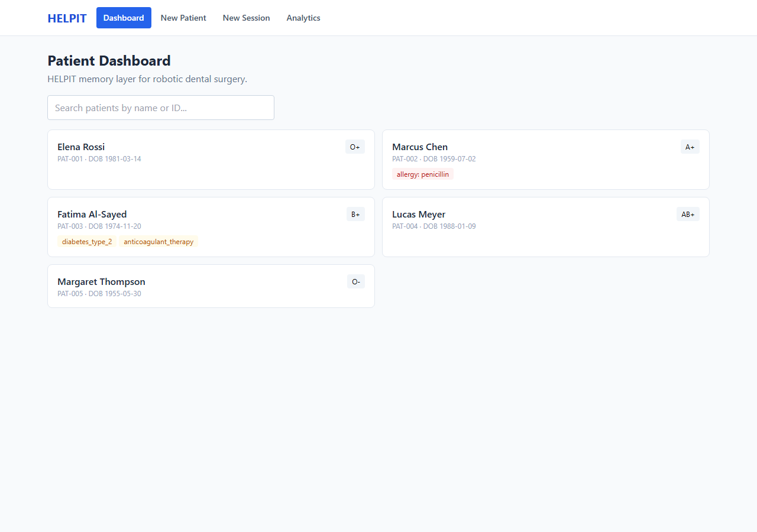Click the anticoagulant_therapy tag
Image resolution: width=757 pixels, height=532 pixels.
pyautogui.click(x=158, y=242)
